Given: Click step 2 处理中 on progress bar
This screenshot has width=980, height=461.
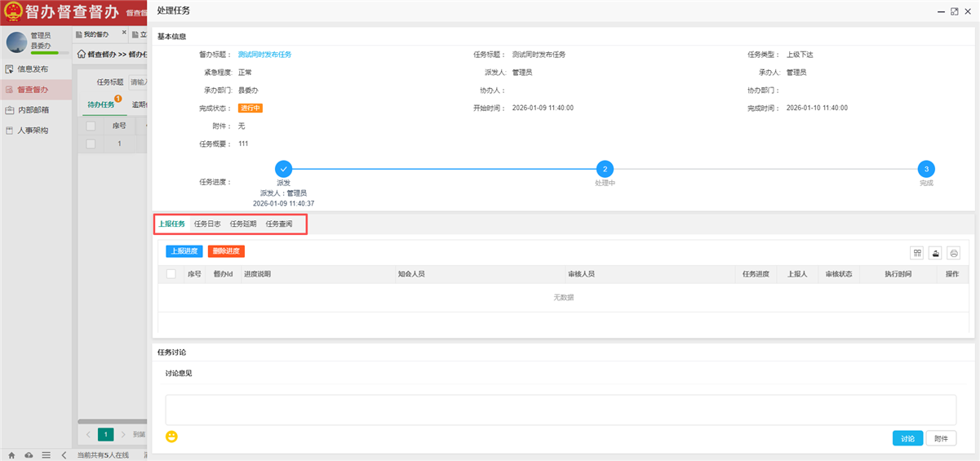Looking at the screenshot, I should click(x=605, y=169).
